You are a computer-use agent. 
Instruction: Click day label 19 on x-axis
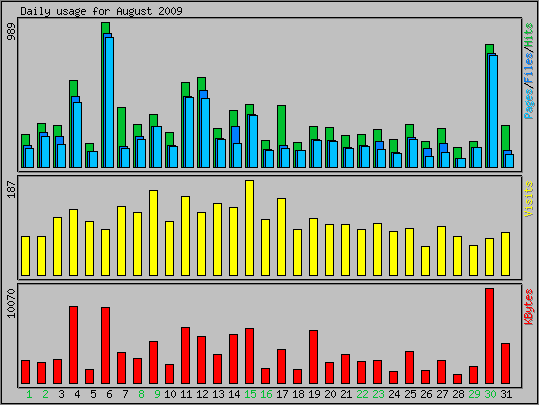point(314,394)
